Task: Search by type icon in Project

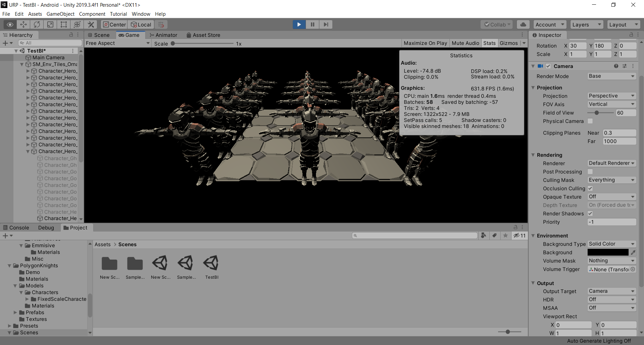Action: pos(483,235)
